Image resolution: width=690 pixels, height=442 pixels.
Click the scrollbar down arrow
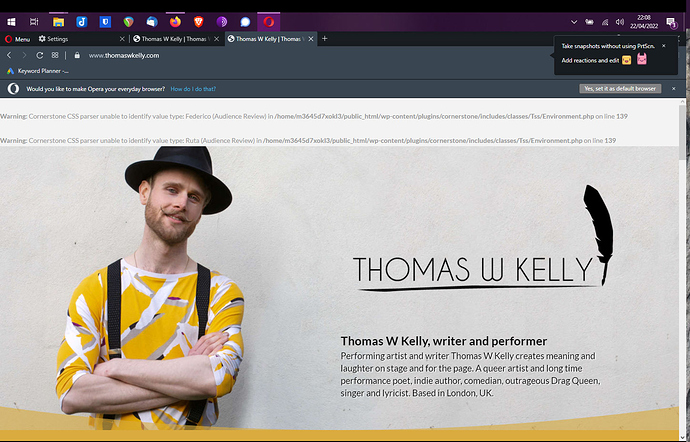click(683, 438)
